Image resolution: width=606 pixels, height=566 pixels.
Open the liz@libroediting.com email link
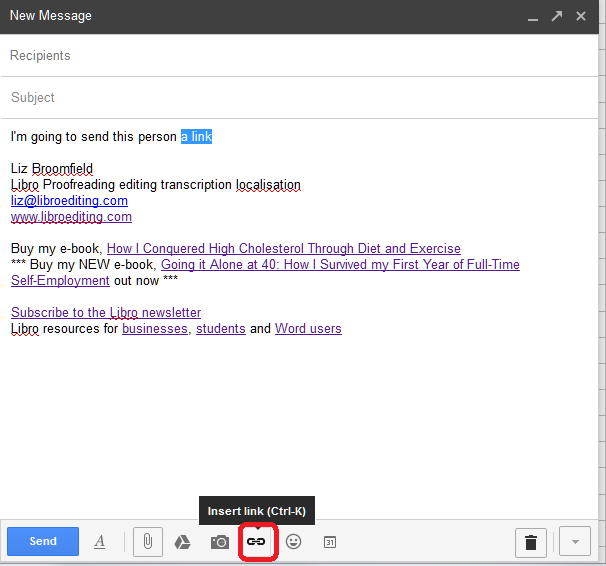click(69, 200)
